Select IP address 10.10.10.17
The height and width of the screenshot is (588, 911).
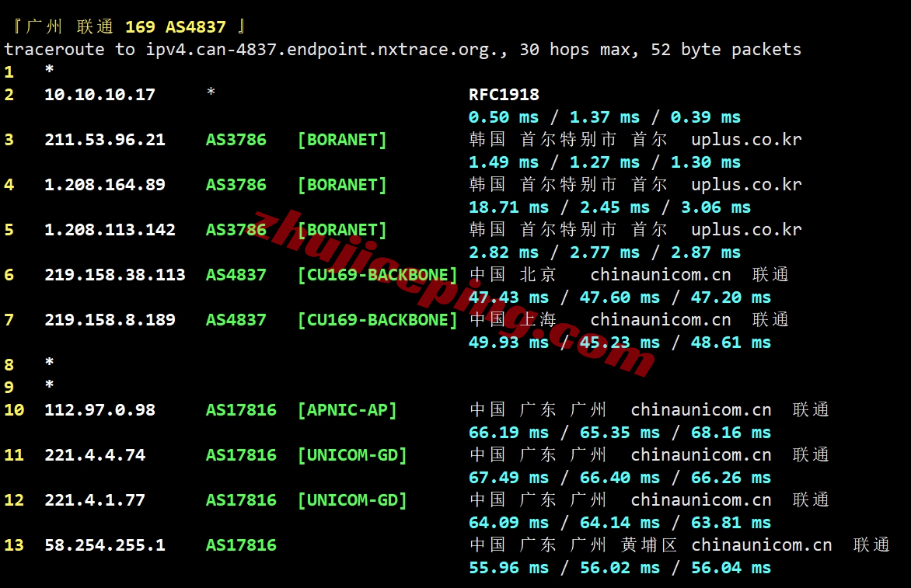click(100, 95)
